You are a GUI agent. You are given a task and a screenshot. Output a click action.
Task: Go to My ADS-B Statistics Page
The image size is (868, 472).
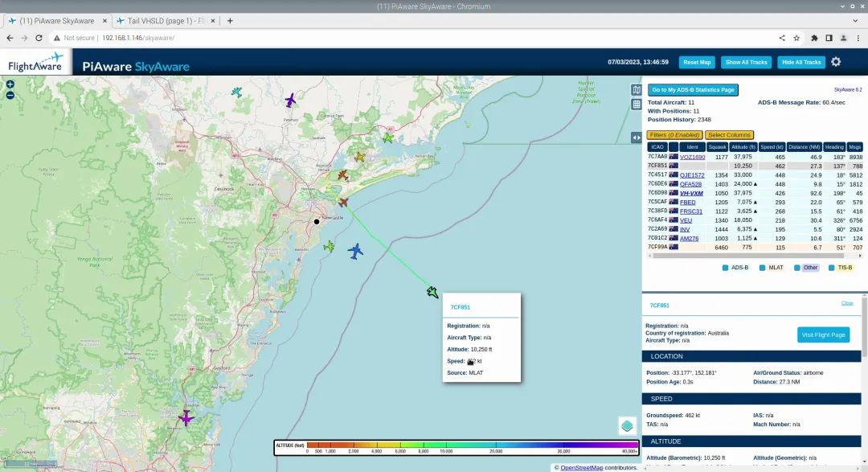693,90
